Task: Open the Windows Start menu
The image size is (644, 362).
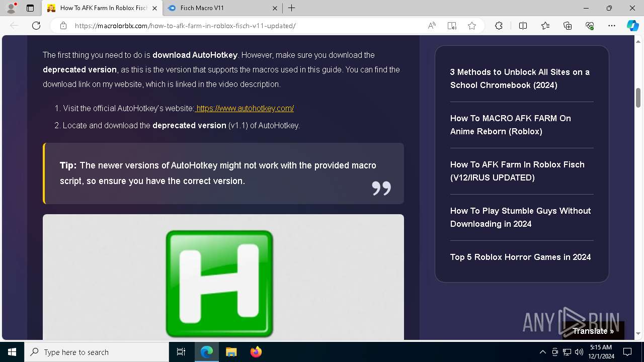Action: (12, 352)
